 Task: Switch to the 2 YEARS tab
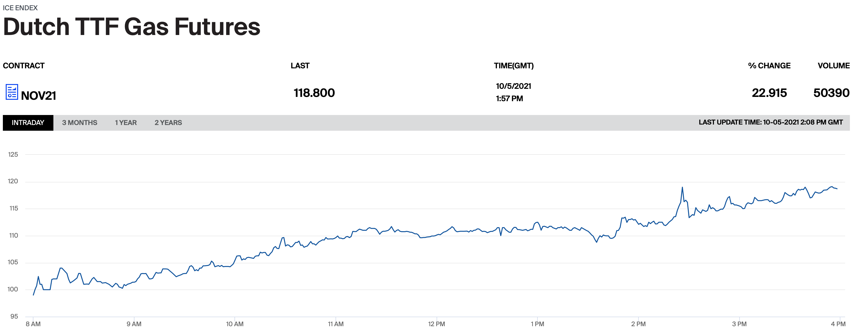(168, 123)
